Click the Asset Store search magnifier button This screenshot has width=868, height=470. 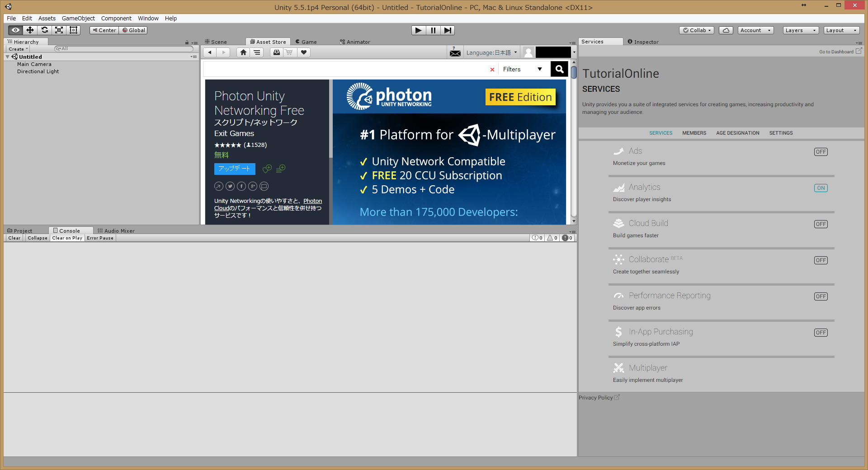tap(559, 69)
